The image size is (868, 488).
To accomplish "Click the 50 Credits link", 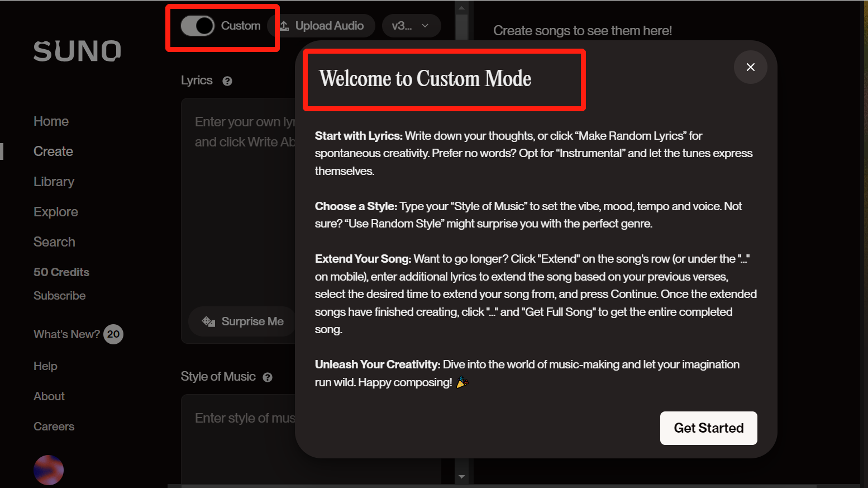I will tap(61, 272).
